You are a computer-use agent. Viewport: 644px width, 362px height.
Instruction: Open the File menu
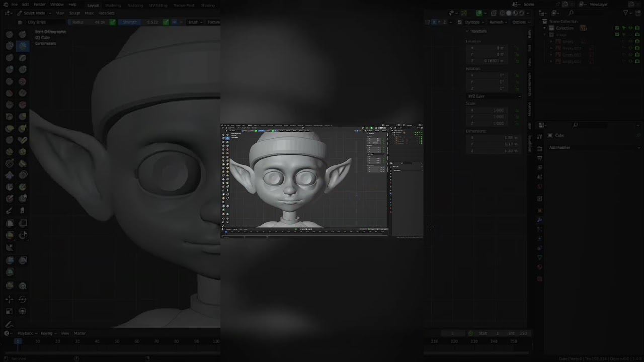tap(14, 5)
